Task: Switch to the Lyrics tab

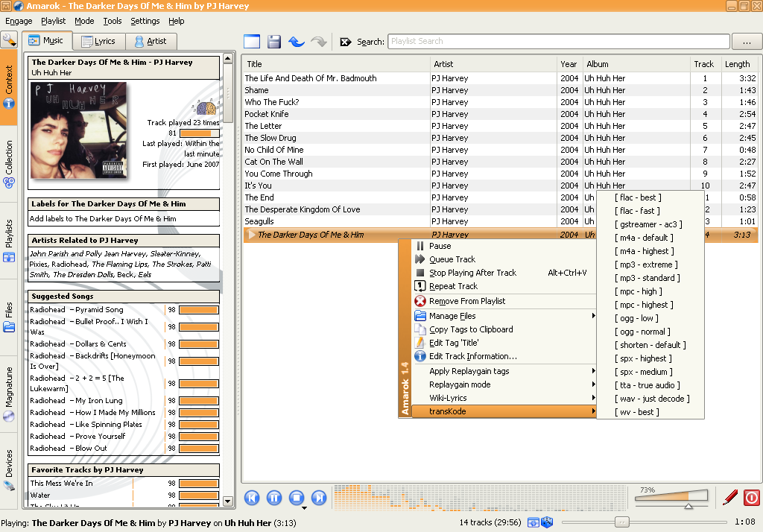Action: [99, 42]
